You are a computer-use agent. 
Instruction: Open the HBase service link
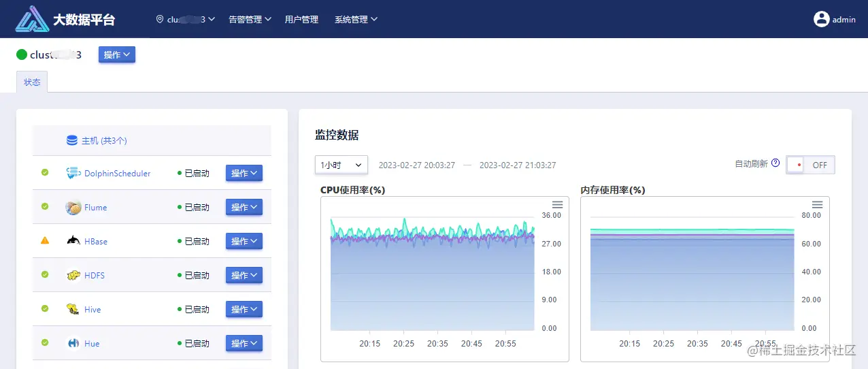click(96, 242)
